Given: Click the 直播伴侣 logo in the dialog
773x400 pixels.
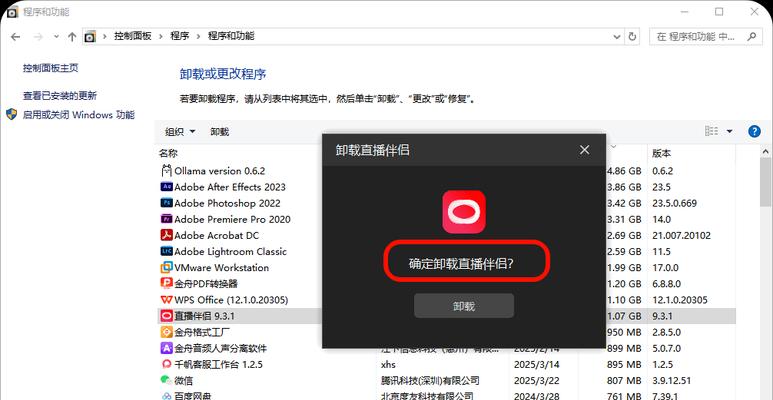Looking at the screenshot, I should pos(464,212).
